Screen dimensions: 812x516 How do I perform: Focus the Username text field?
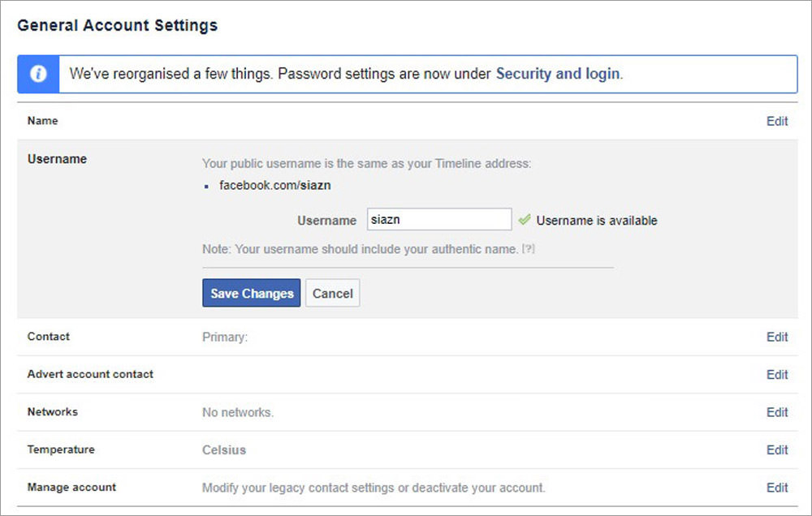pos(438,220)
